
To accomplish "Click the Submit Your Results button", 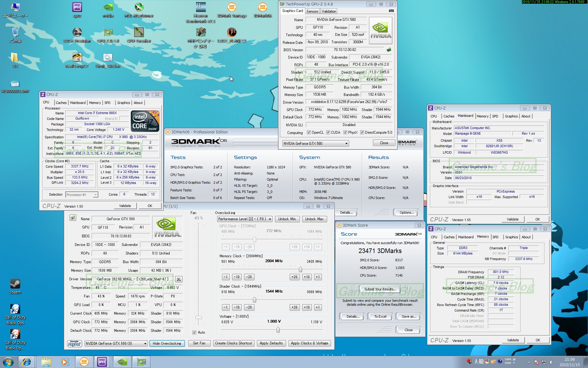I will coord(380,289).
